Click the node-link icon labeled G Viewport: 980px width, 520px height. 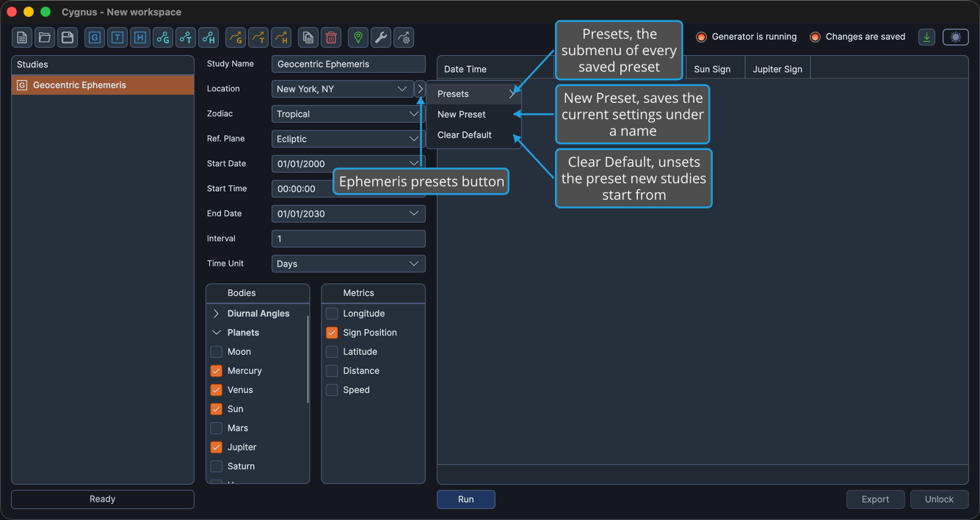[163, 37]
